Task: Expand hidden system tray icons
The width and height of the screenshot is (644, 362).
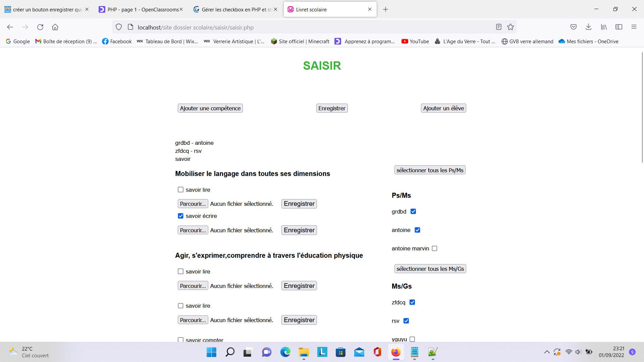Action: coord(547,352)
